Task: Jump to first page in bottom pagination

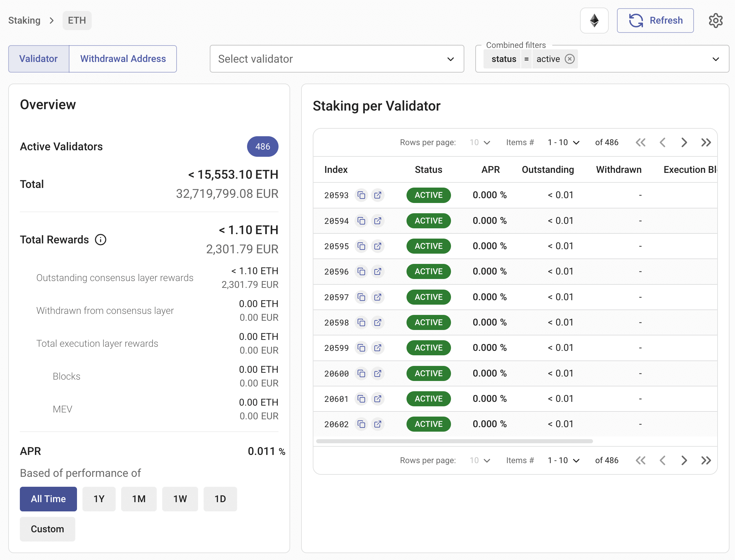Action: [641, 460]
